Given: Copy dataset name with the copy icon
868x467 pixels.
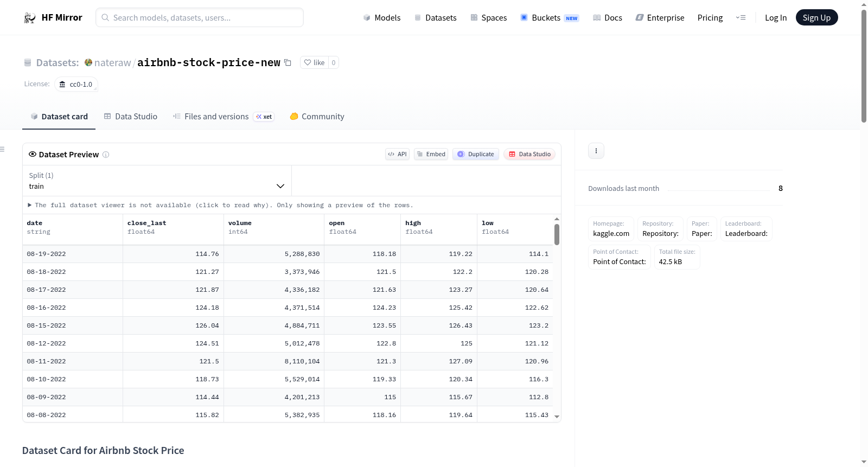Looking at the screenshot, I should tap(288, 62).
